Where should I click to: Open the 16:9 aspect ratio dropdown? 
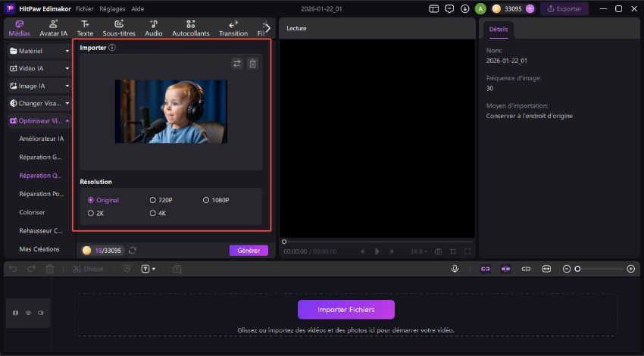point(419,251)
